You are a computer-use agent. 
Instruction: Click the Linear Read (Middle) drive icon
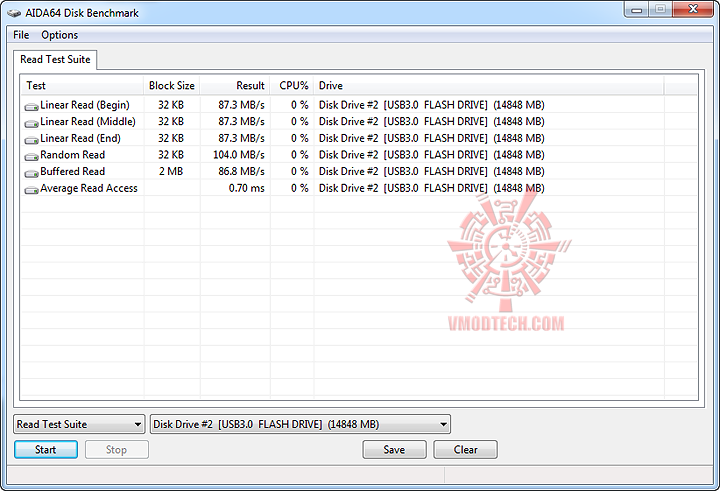coord(31,124)
